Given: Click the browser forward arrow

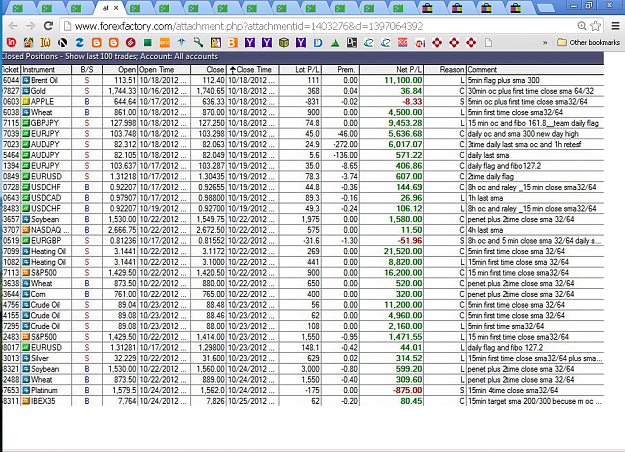Looking at the screenshot, I should pos(30,26).
